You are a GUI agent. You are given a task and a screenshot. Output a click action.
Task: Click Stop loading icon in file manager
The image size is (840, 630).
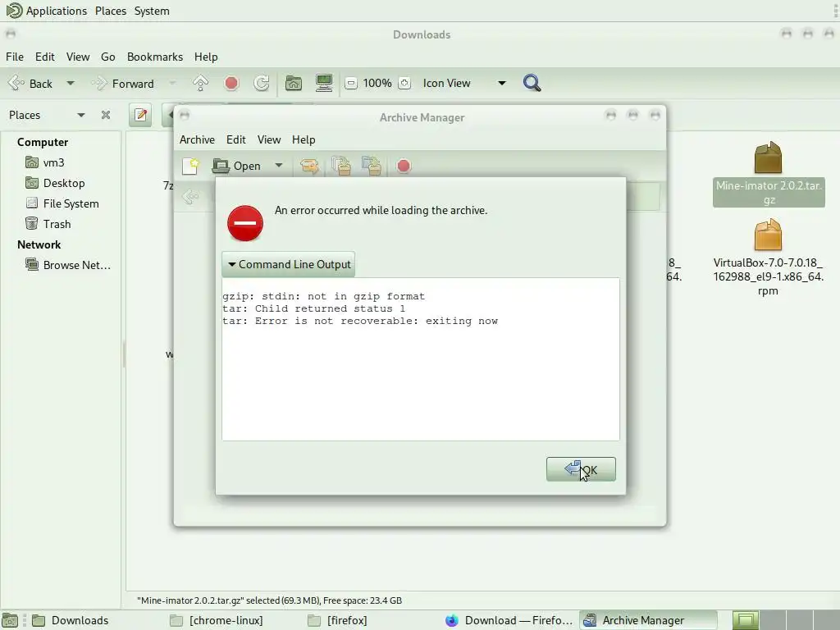pos(231,83)
